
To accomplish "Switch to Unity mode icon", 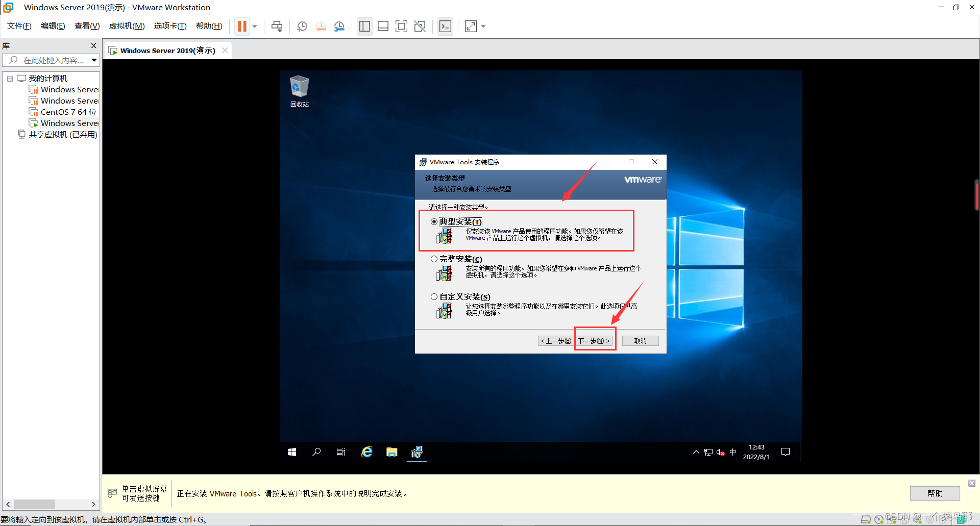I will [420, 27].
